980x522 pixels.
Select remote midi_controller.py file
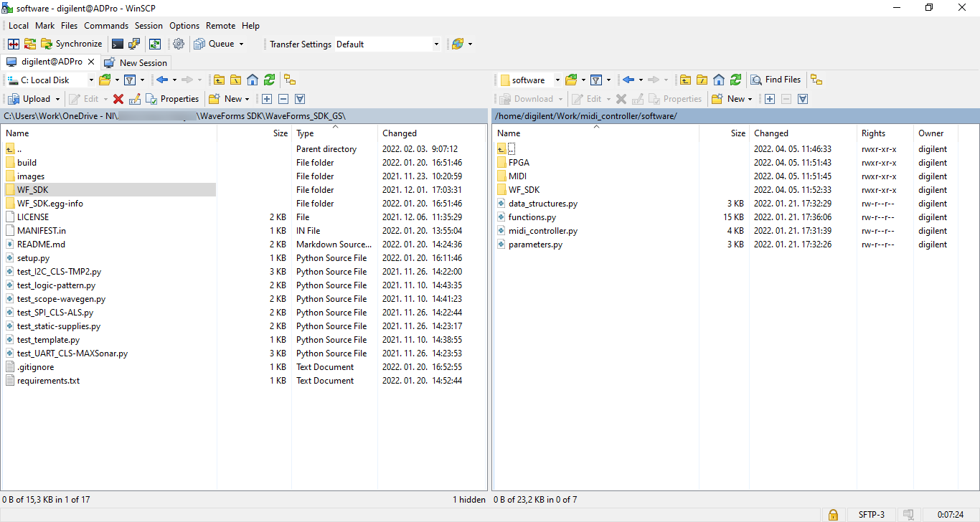(543, 231)
